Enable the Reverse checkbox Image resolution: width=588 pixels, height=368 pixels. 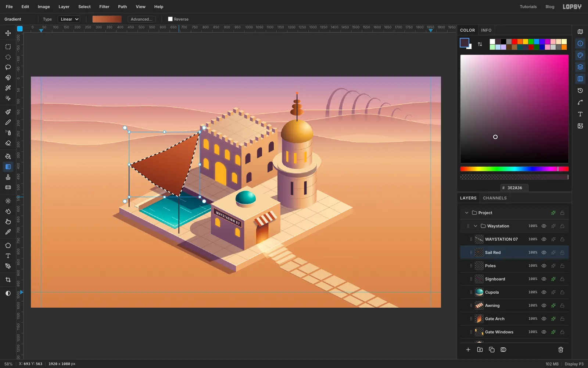(170, 19)
